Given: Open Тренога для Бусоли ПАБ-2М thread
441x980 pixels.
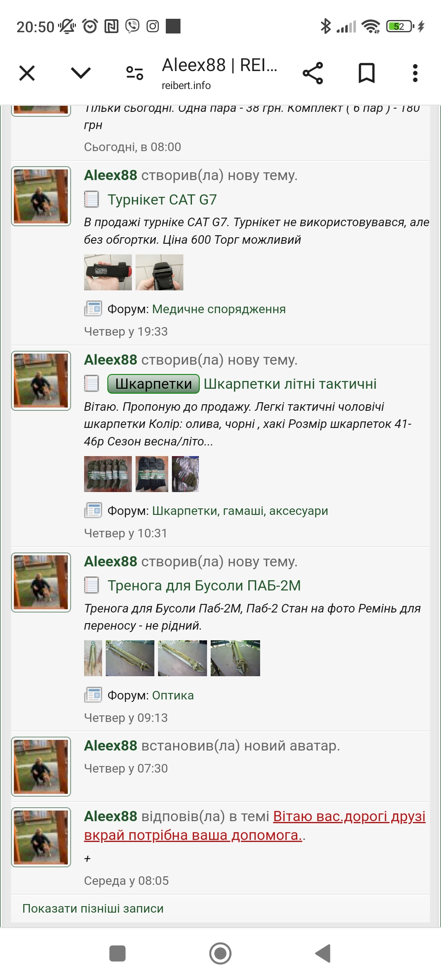Looking at the screenshot, I should click(204, 586).
